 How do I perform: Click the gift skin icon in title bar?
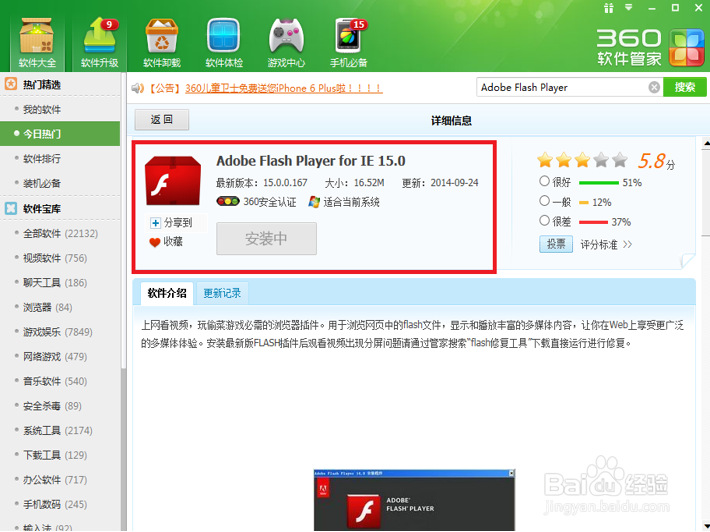(608, 8)
